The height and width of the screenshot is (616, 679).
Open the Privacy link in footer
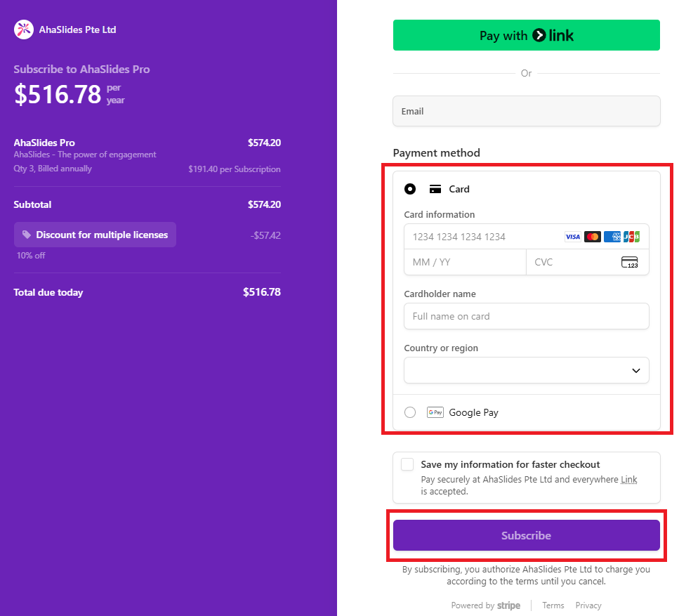[x=588, y=605]
